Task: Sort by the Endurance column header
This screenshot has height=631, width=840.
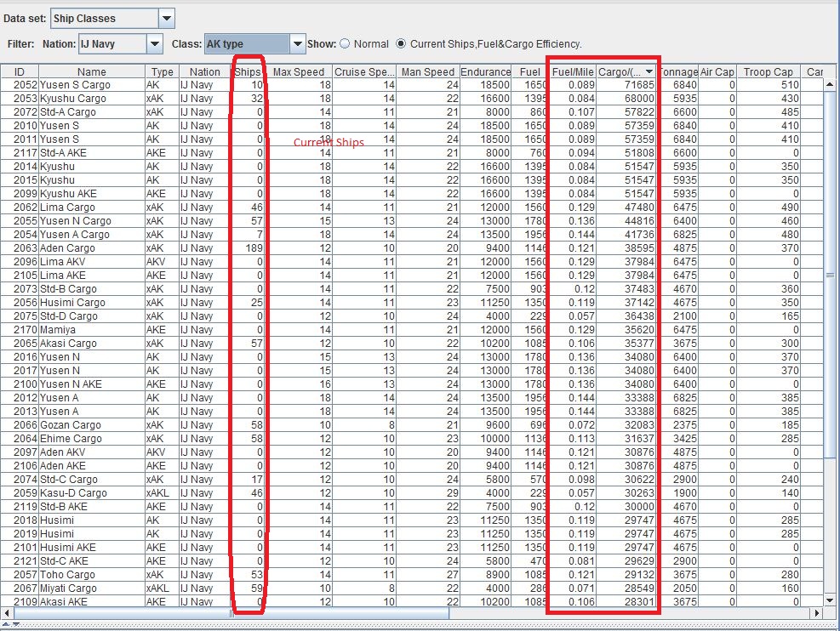Action: [x=486, y=72]
